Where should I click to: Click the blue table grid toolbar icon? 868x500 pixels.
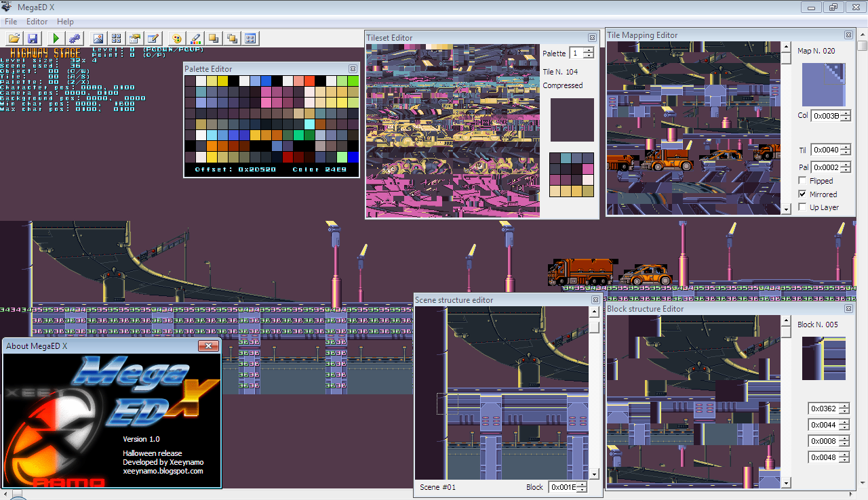click(x=250, y=39)
